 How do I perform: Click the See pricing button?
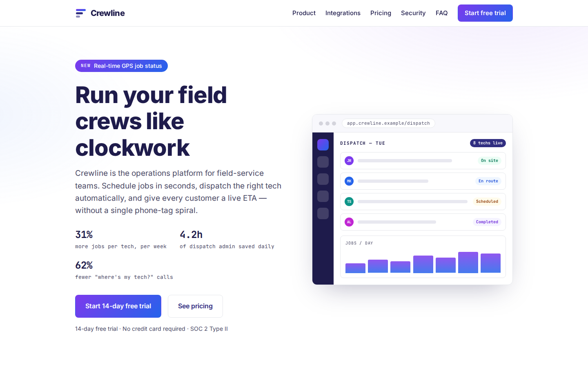tap(195, 306)
